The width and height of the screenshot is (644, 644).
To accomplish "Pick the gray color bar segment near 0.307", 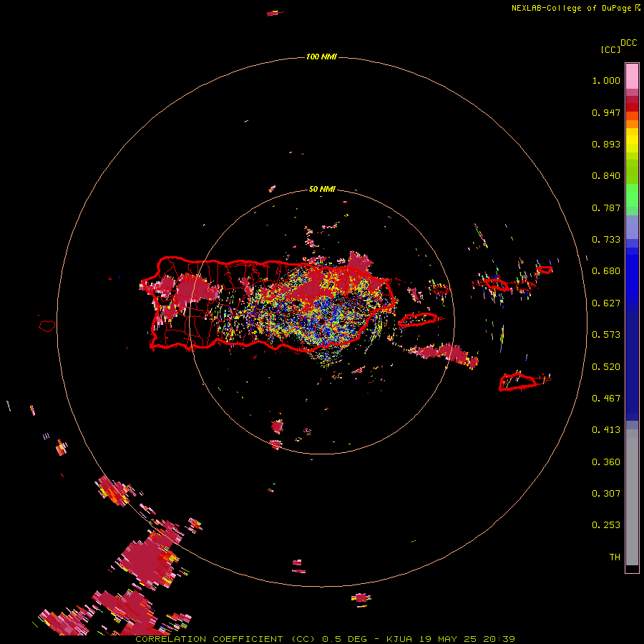I will [x=632, y=497].
